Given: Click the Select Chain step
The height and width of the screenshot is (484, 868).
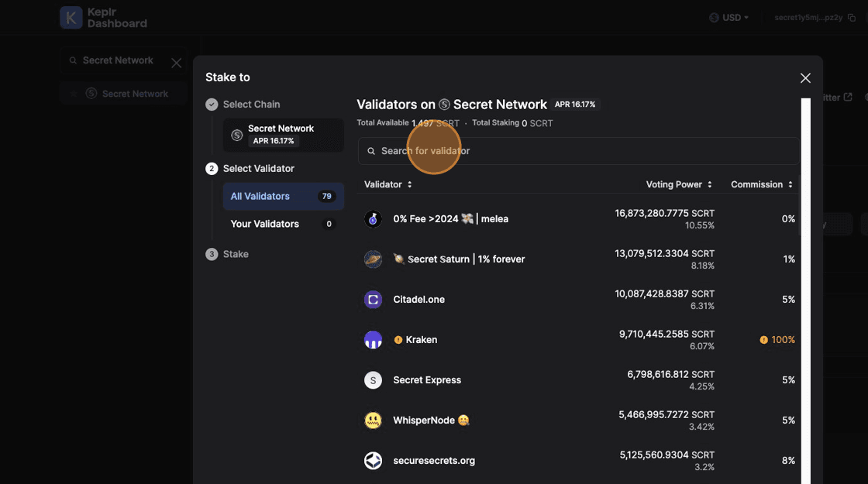Looking at the screenshot, I should tap(251, 105).
